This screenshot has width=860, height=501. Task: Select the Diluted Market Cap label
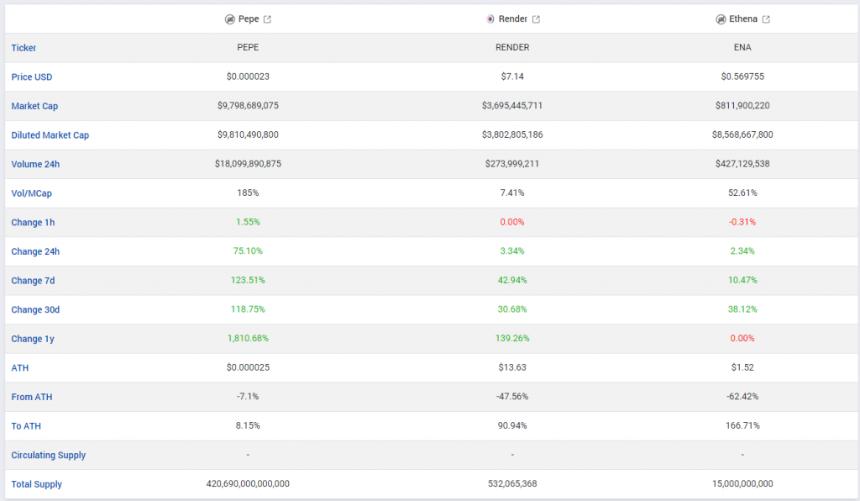50,135
